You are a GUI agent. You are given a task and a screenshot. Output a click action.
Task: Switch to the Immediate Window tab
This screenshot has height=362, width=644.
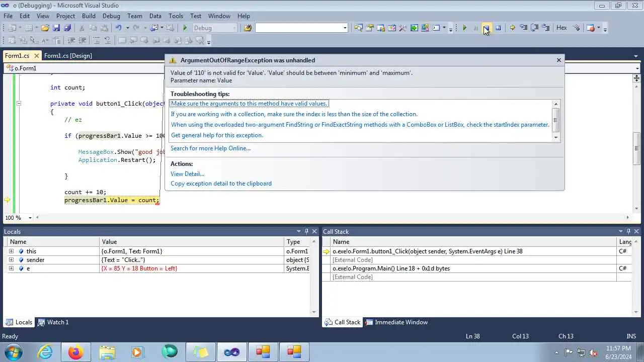click(x=396, y=322)
